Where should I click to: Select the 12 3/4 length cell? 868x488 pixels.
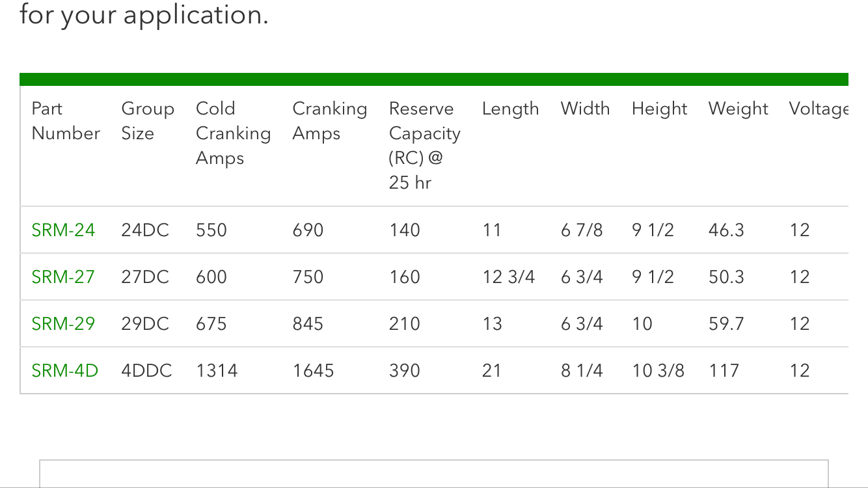tap(508, 277)
